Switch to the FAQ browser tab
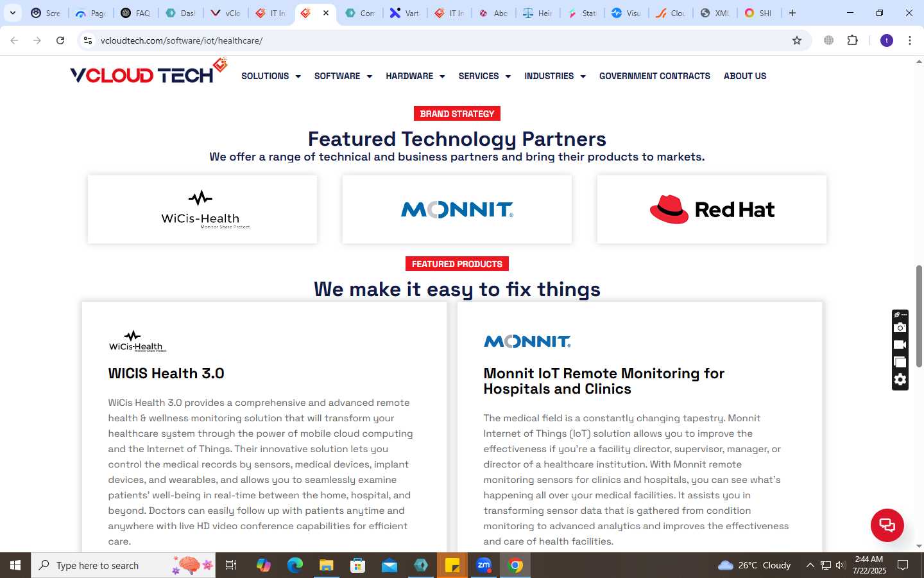The image size is (924, 578). click(135, 13)
